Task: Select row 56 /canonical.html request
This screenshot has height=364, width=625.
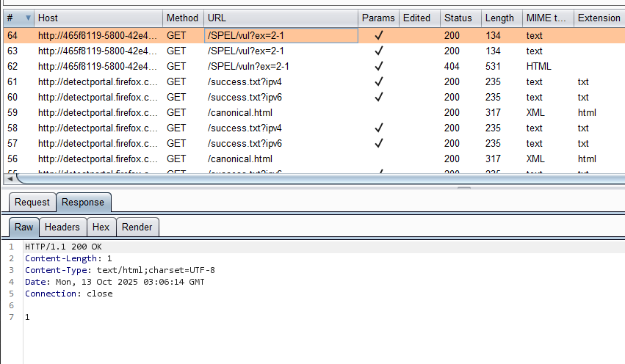Action: coord(314,159)
